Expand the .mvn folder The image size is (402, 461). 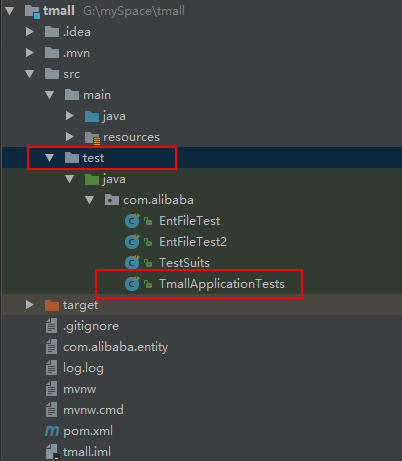(x=30, y=53)
